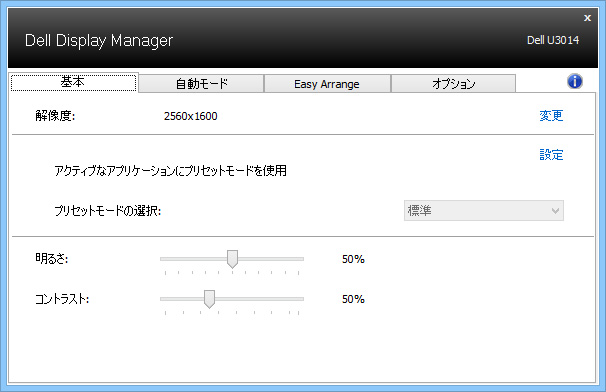This screenshot has height=392, width=606.
Task: Open the Easy Arrange tab
Action: (327, 84)
